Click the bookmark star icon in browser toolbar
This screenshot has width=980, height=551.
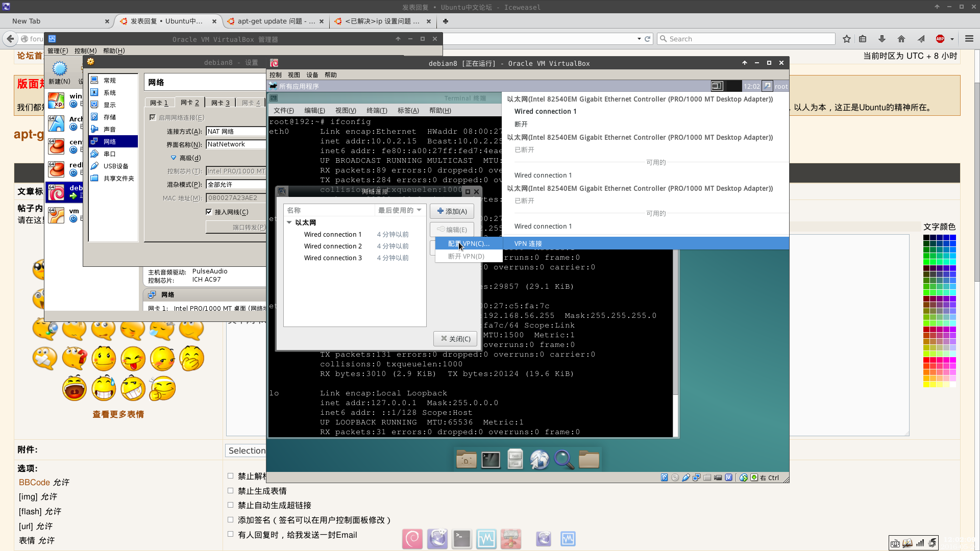[x=847, y=39]
